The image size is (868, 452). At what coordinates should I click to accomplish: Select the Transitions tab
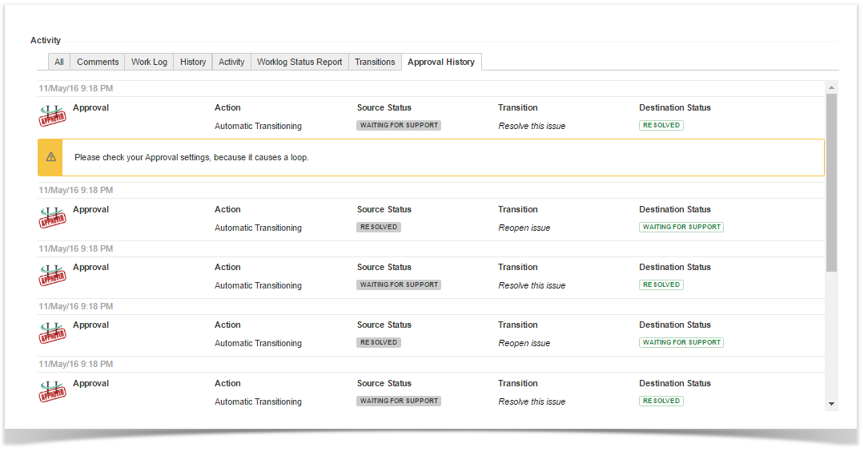pos(375,62)
